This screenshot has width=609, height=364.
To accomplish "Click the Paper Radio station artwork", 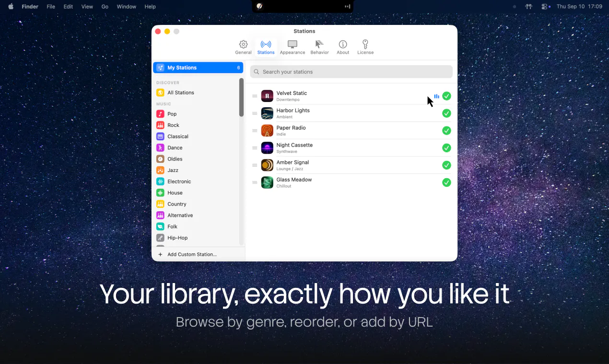I will tap(267, 130).
